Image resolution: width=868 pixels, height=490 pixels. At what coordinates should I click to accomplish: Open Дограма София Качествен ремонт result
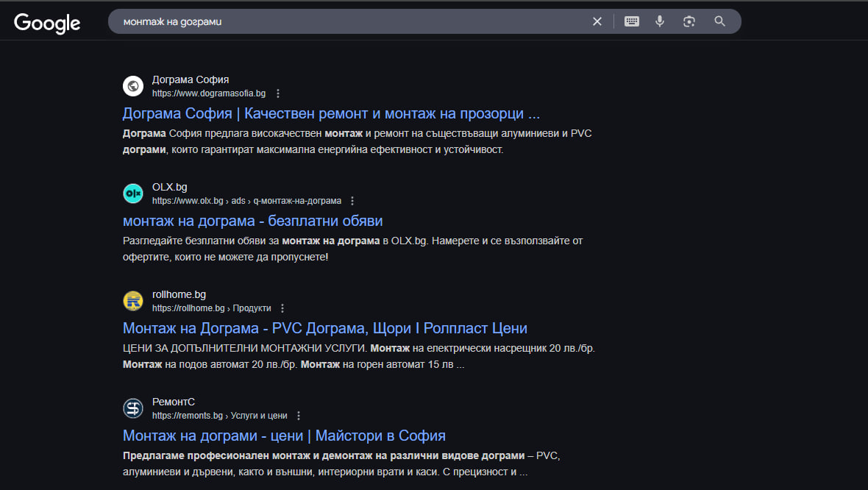331,114
